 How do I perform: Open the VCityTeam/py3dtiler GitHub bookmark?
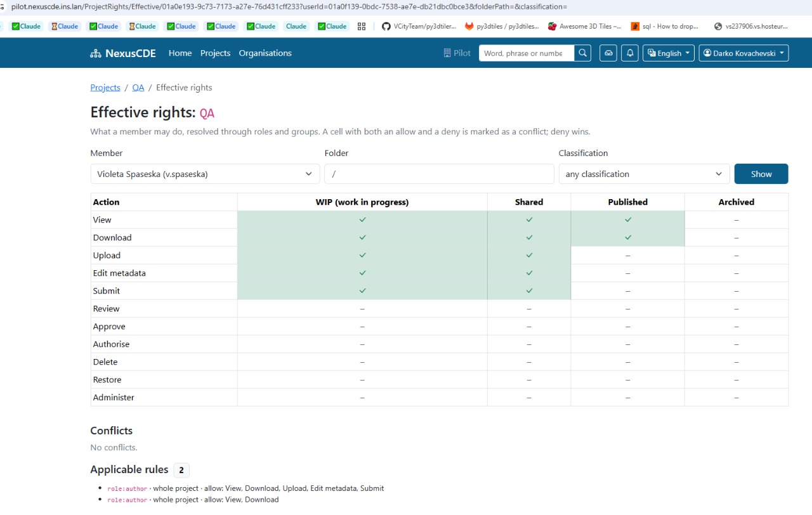pyautogui.click(x=419, y=27)
